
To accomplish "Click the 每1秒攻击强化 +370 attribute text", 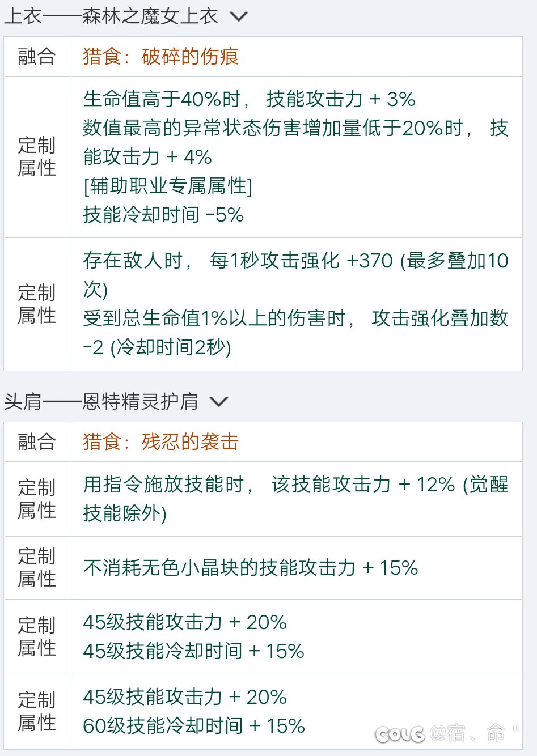I will pos(301,261).
